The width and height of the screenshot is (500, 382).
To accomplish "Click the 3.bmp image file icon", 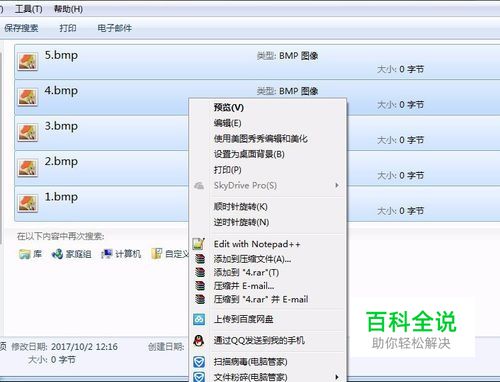I will (28, 132).
